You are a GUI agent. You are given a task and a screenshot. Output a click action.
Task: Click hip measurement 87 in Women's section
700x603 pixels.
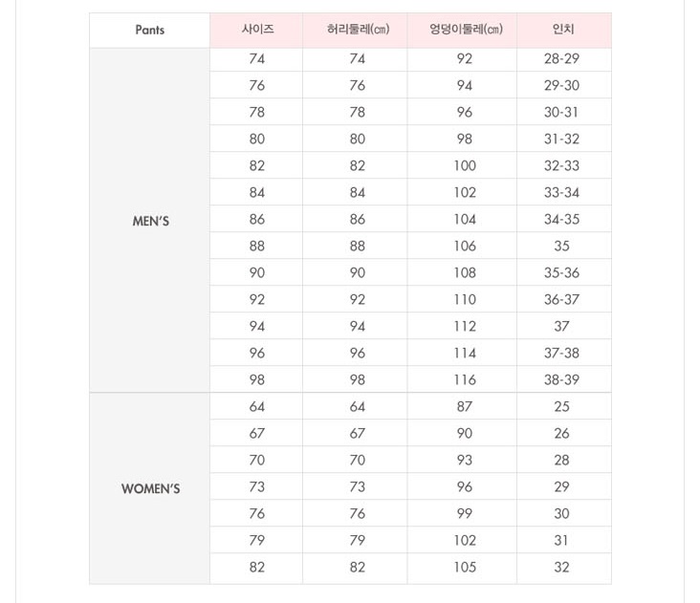(x=465, y=406)
